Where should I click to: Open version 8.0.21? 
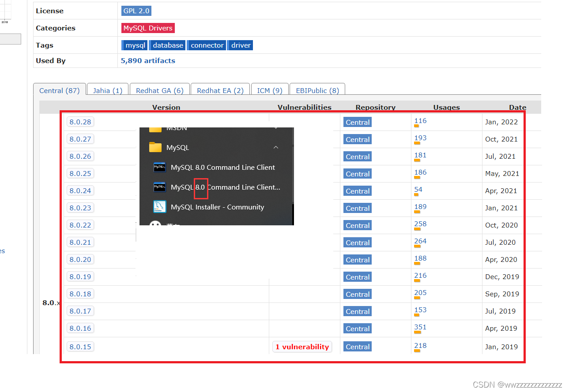80,243
